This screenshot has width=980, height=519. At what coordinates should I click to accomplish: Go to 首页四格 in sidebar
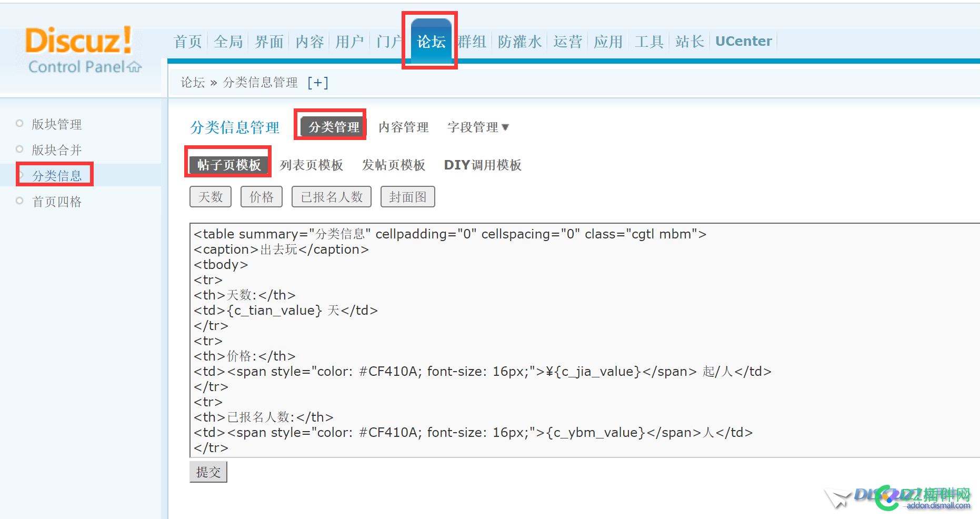click(x=56, y=202)
